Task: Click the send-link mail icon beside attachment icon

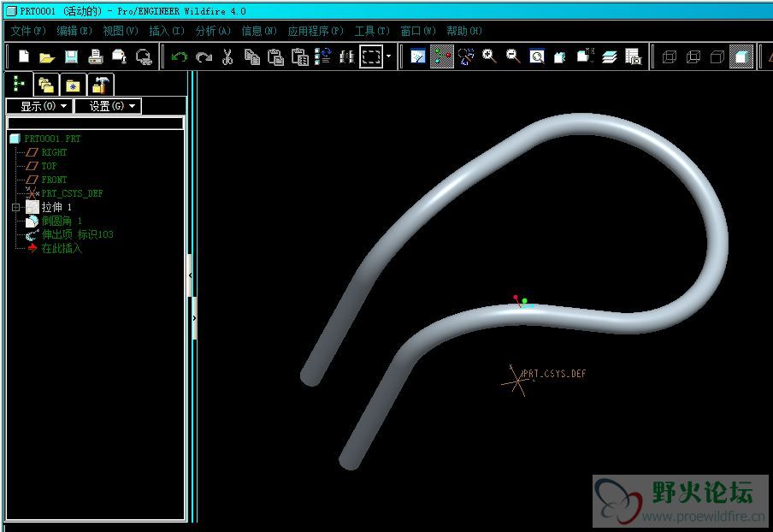Action: [x=144, y=56]
